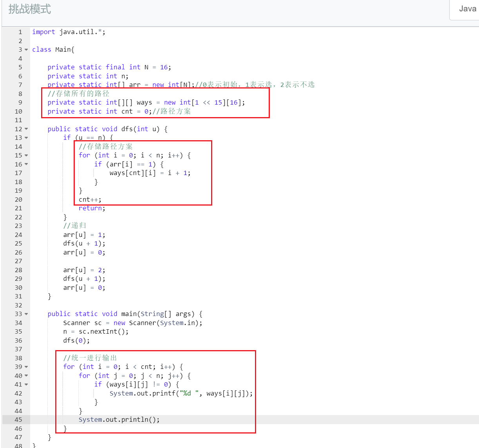479x448 pixels.
Task: Click the 'dfs(0);' call
Action: (76, 340)
